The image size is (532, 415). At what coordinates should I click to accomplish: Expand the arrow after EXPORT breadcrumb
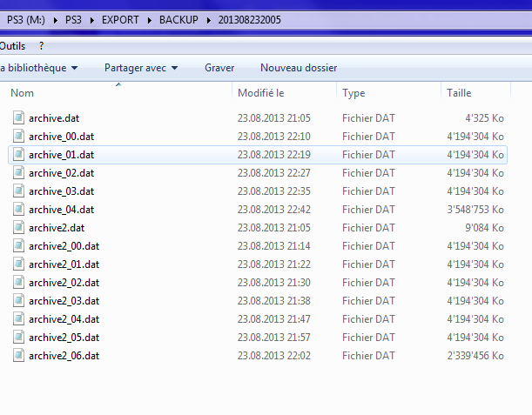pyautogui.click(x=150, y=20)
